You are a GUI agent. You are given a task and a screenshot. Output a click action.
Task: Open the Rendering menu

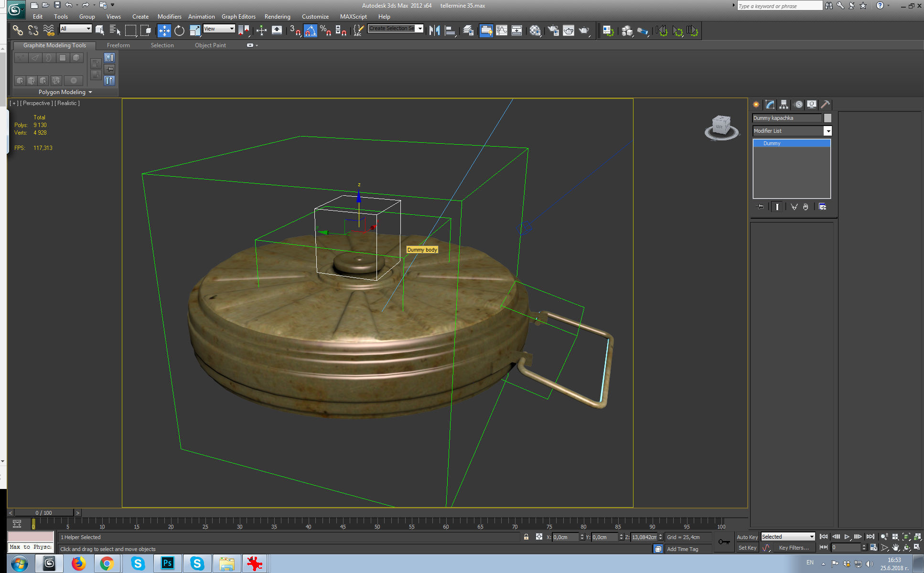click(x=277, y=16)
